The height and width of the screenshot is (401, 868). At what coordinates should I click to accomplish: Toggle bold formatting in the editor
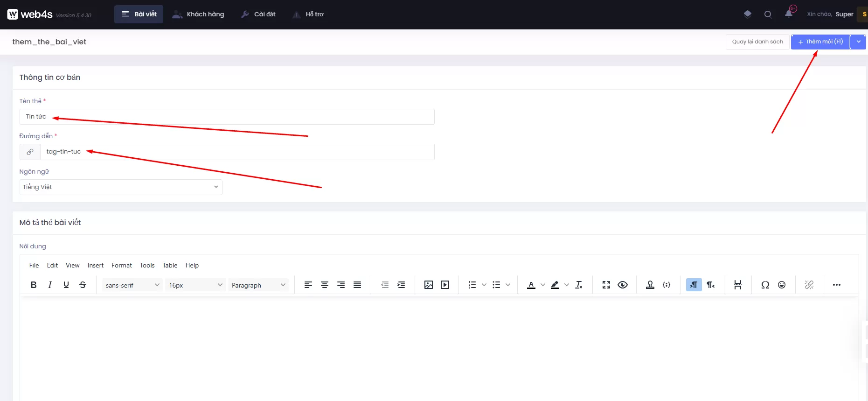(x=34, y=285)
